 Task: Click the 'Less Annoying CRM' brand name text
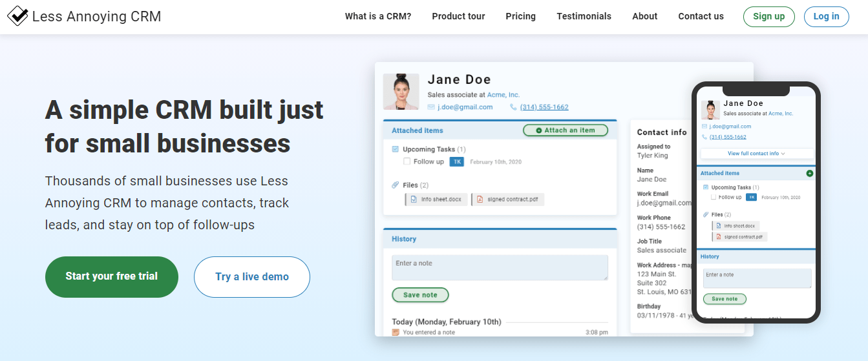coord(96,17)
